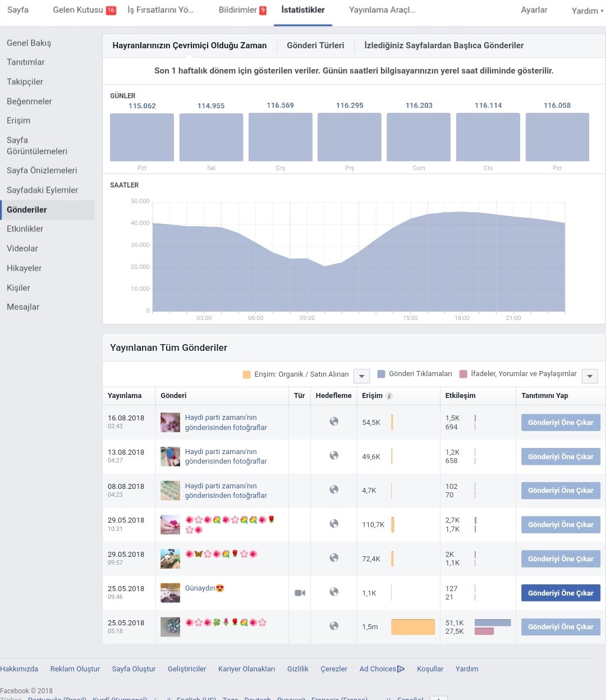
Task: Open thumbnail of 16.08.2018 post
Action: 170,422
